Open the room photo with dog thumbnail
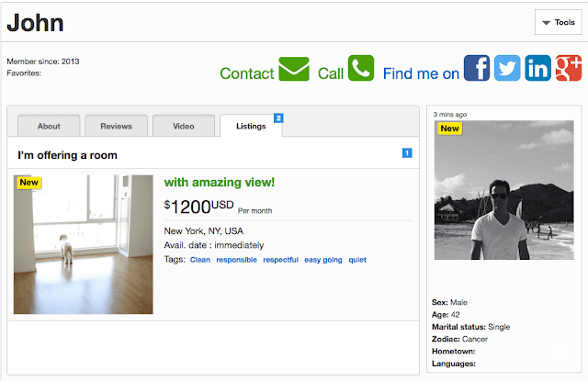Screen dimensions: 588x381 (x=84, y=244)
